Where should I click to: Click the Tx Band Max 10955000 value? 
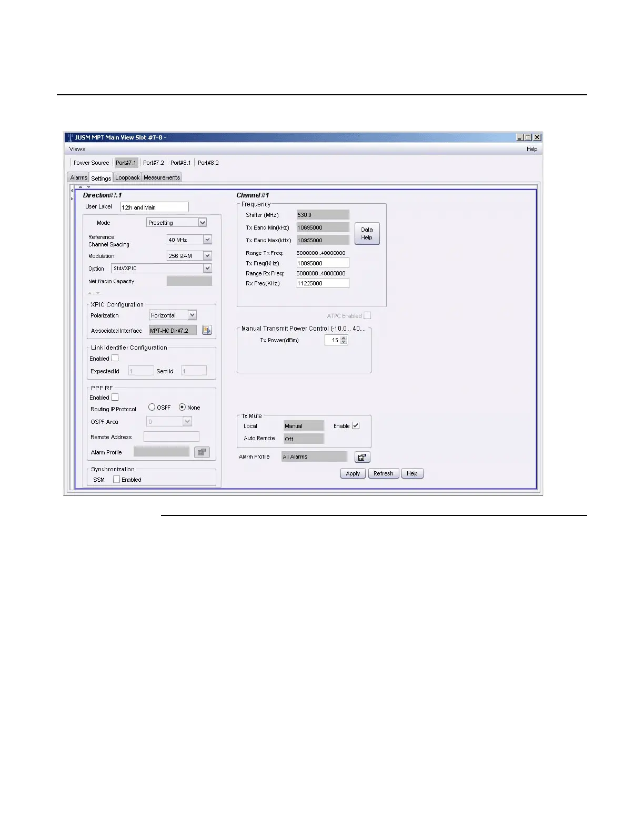pos(323,240)
